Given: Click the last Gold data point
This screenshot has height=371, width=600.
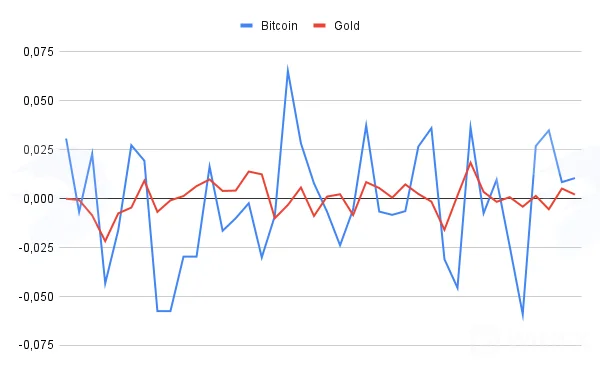Looking at the screenshot, I should pyautogui.click(x=574, y=194).
